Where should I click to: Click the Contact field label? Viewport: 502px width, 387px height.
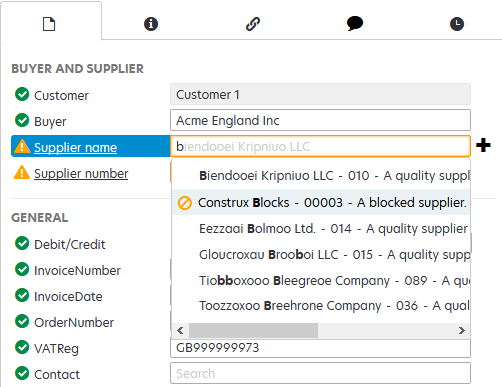point(57,374)
